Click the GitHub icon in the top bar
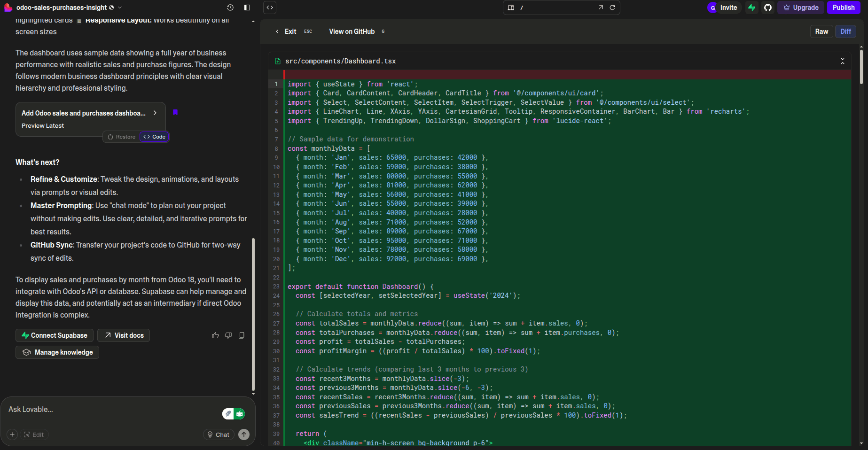Viewport: 868px width, 450px height. pyautogui.click(x=768, y=8)
